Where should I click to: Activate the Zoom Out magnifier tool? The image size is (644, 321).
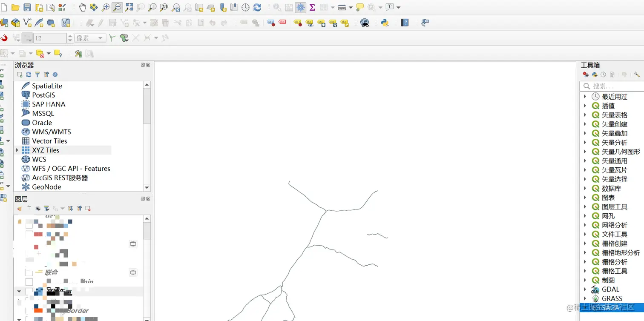[x=117, y=7]
